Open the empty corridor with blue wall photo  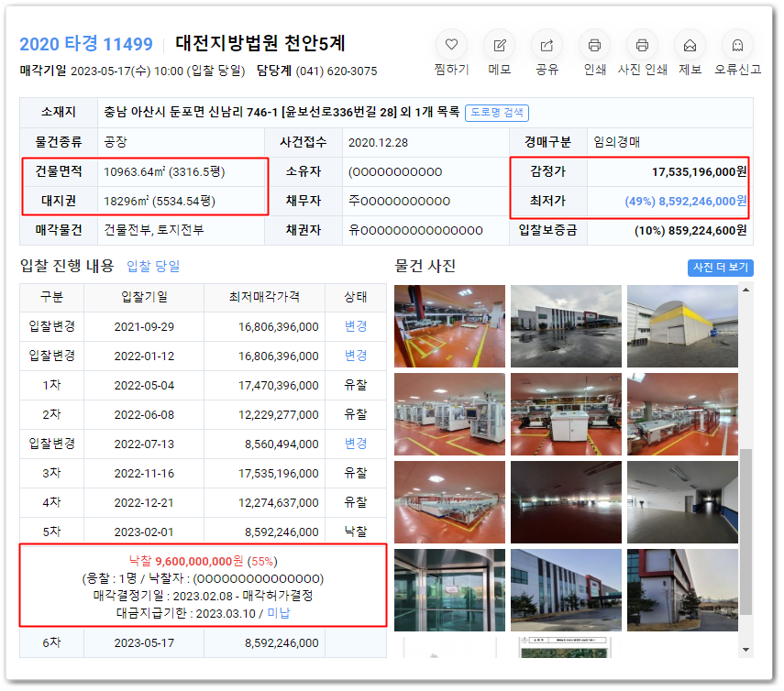click(x=682, y=502)
